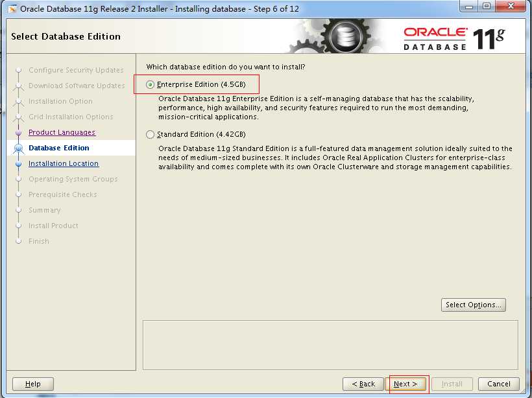Click Standard Edition description paragraph
The width and height of the screenshot is (532, 398).
pos(335,158)
